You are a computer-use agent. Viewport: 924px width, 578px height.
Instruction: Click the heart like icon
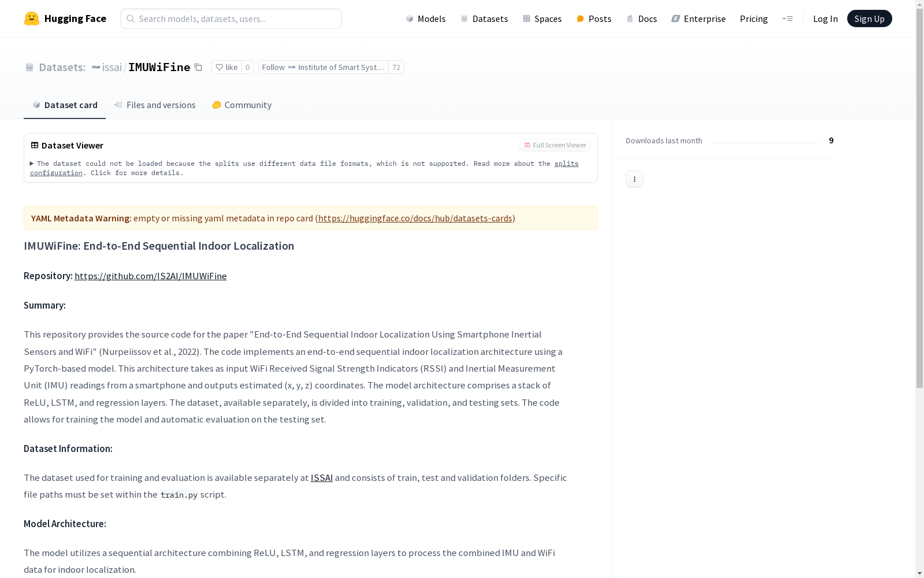click(219, 67)
